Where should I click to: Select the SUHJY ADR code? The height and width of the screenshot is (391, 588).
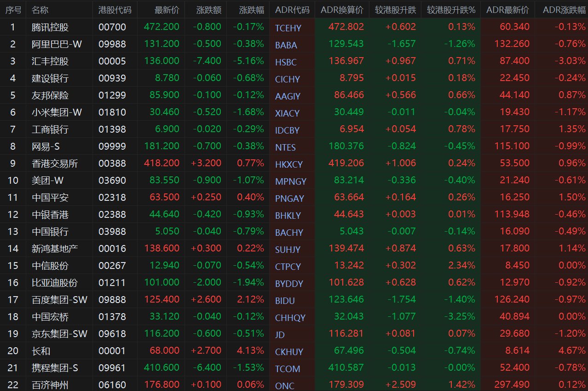(x=288, y=250)
